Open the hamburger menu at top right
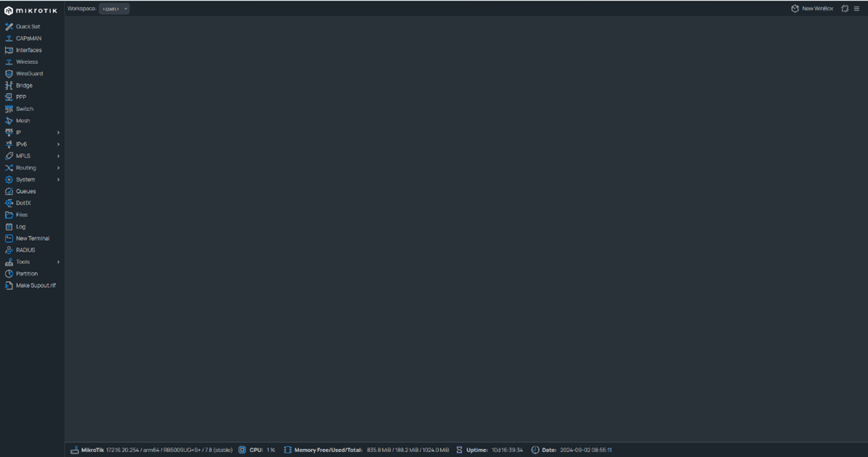Screen dimensions: 868x457 tap(856, 9)
